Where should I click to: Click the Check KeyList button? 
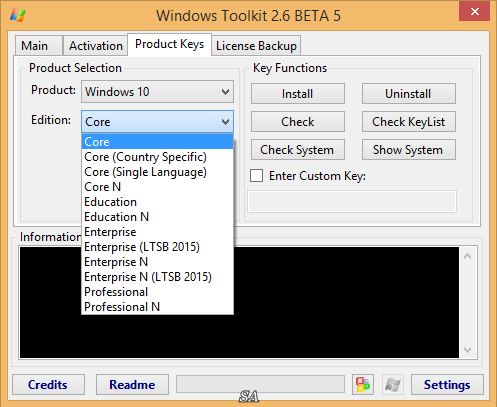409,122
